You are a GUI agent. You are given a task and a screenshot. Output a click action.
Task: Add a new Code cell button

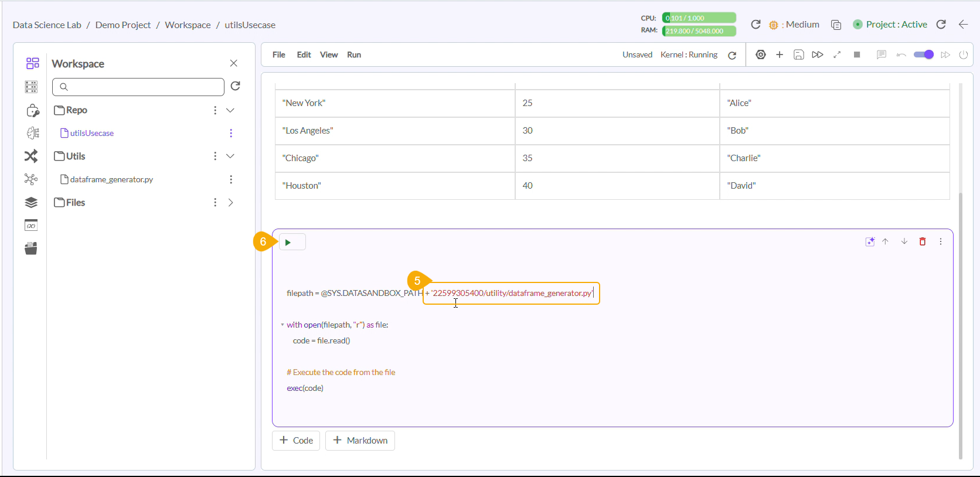(296, 440)
